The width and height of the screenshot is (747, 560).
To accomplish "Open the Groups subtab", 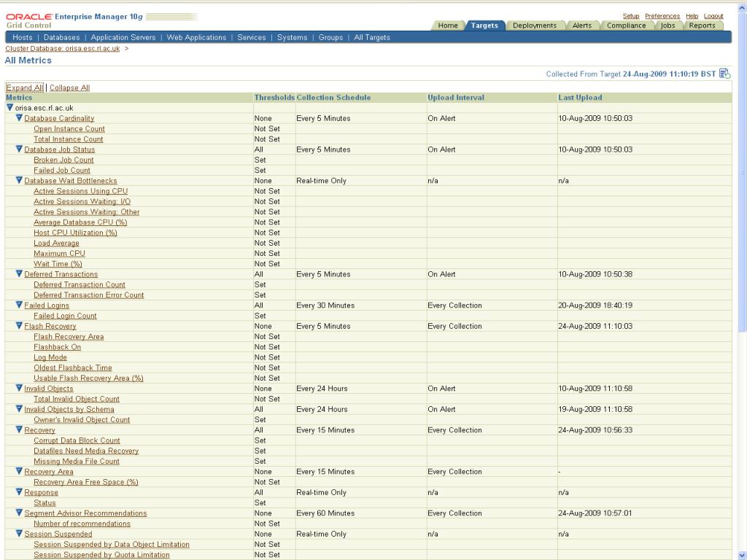I will 330,38.
